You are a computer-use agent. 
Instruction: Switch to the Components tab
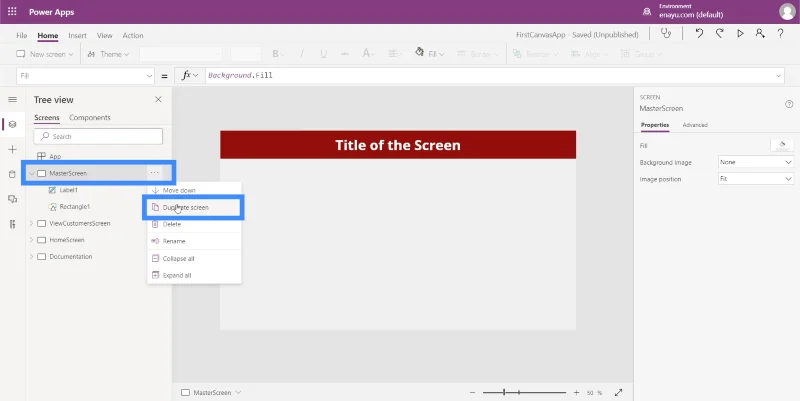pyautogui.click(x=90, y=117)
